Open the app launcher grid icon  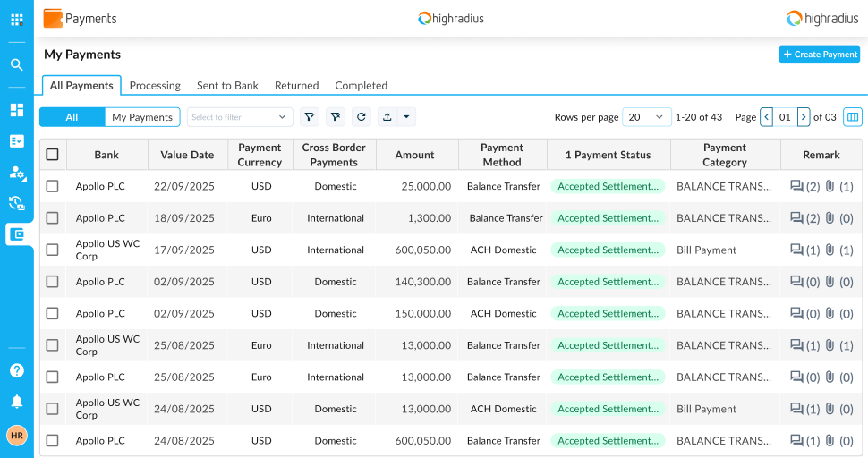(17, 19)
